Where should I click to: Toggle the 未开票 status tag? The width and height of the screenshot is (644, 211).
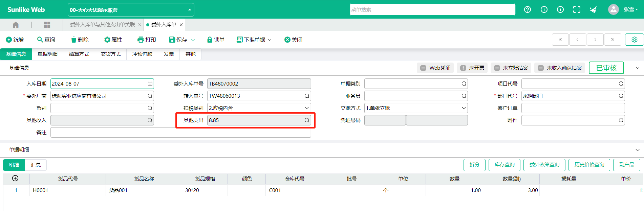tap(472, 68)
